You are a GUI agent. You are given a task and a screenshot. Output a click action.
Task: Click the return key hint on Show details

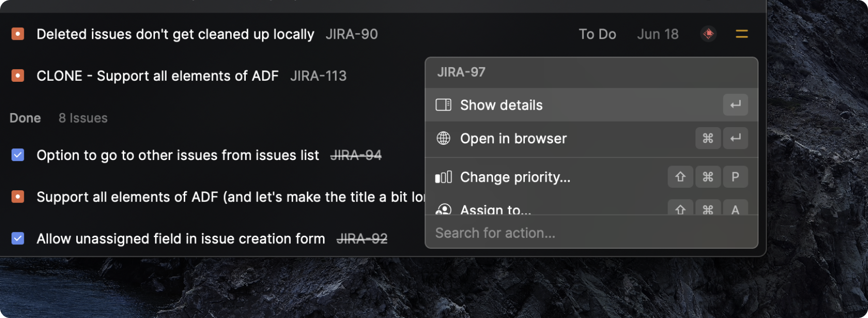[735, 105]
